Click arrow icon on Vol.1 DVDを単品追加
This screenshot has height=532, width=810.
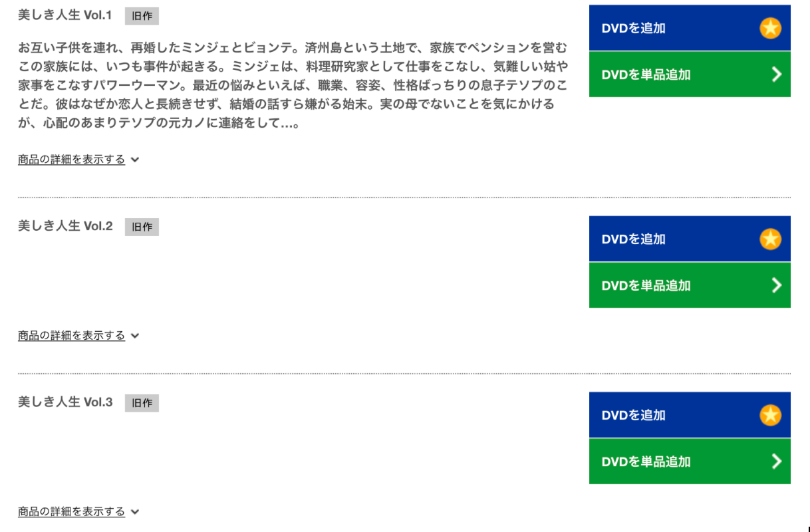776,74
